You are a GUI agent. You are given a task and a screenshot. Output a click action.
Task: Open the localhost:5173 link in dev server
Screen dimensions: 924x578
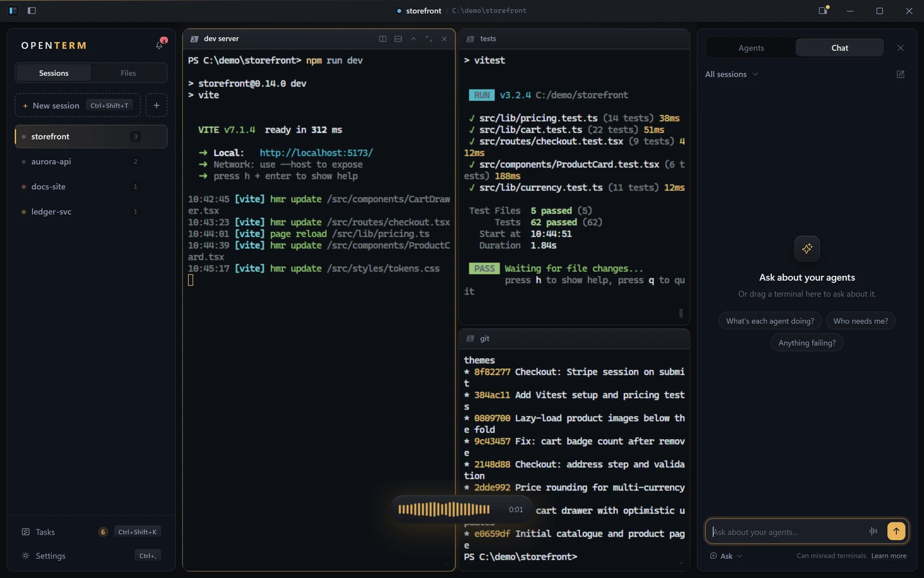316,153
